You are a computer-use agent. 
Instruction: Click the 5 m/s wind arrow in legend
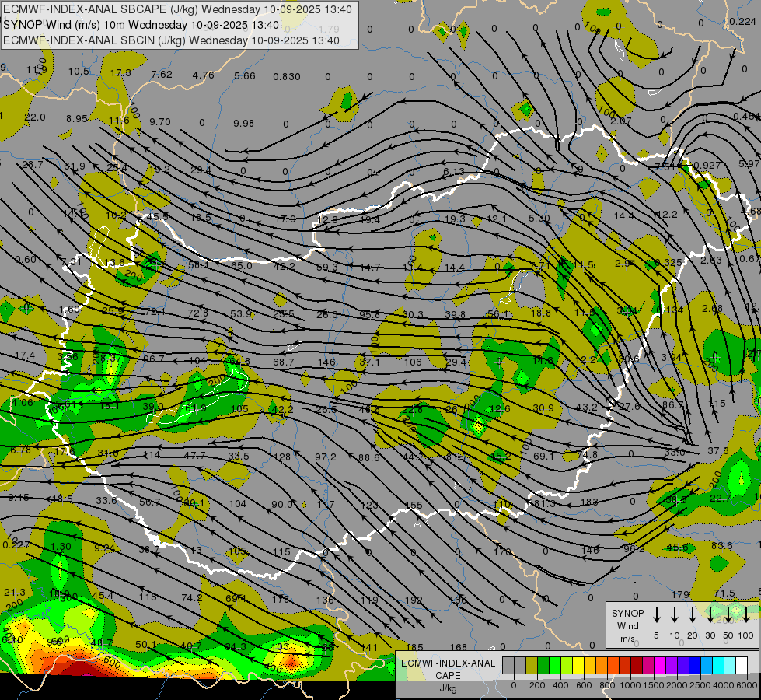(x=656, y=614)
